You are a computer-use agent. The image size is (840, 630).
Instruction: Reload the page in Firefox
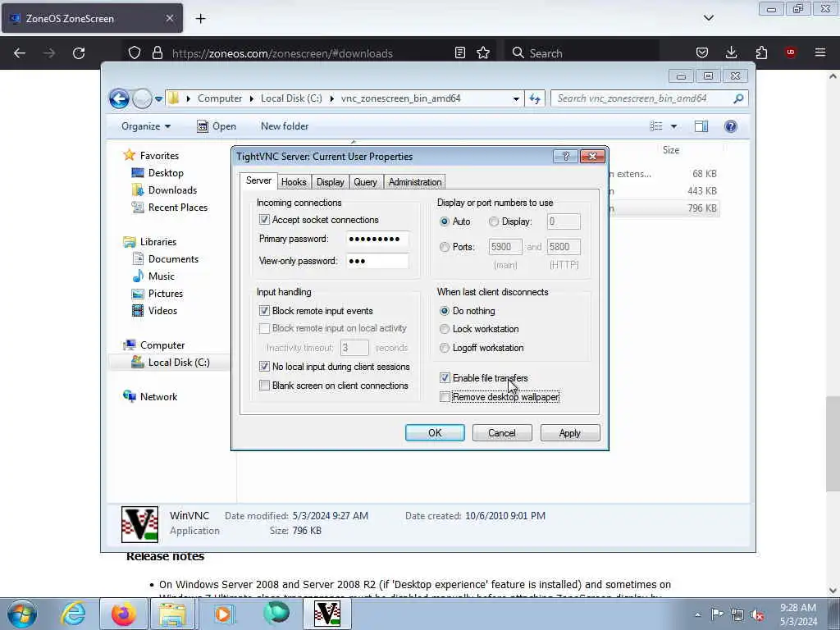pos(79,53)
